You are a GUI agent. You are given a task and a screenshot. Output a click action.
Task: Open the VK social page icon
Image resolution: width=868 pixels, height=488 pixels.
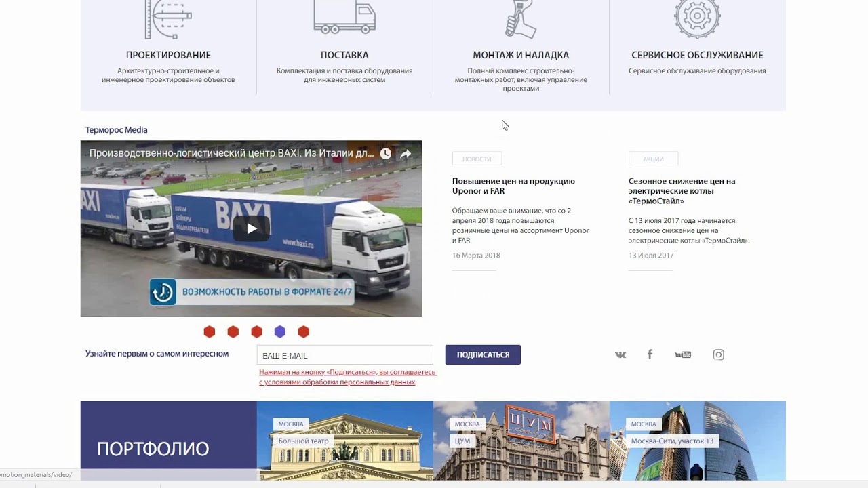tap(620, 354)
